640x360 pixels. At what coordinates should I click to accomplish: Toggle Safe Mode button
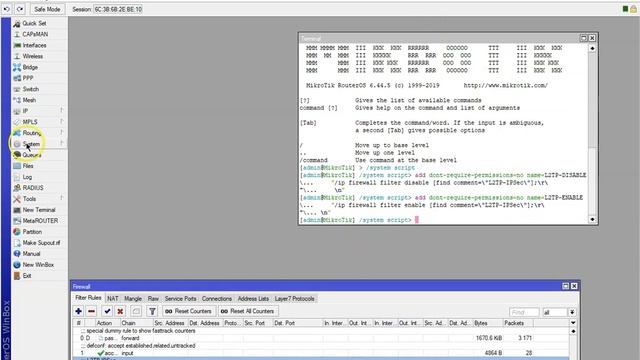(47, 9)
